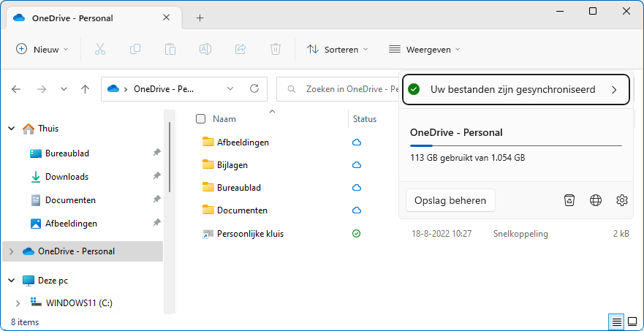Select the OneDrive - Personal window tab

click(94, 18)
